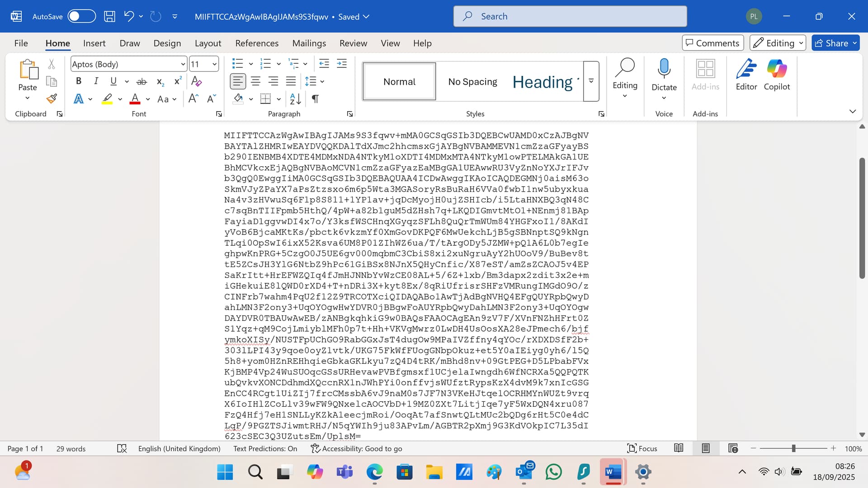Click the Clear All Formatting icon
Screen dimensions: 868x488
pyautogui.click(x=196, y=81)
